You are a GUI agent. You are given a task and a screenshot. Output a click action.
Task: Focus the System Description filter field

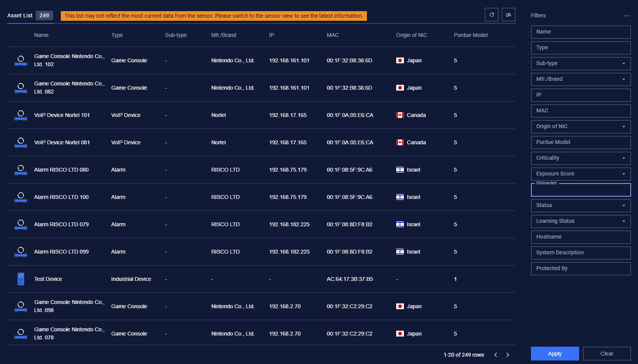[581, 253]
